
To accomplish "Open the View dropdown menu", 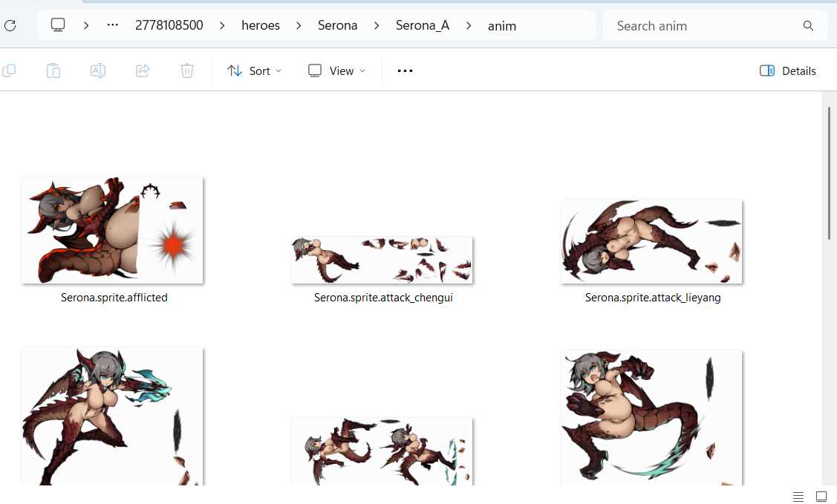I will tap(337, 71).
